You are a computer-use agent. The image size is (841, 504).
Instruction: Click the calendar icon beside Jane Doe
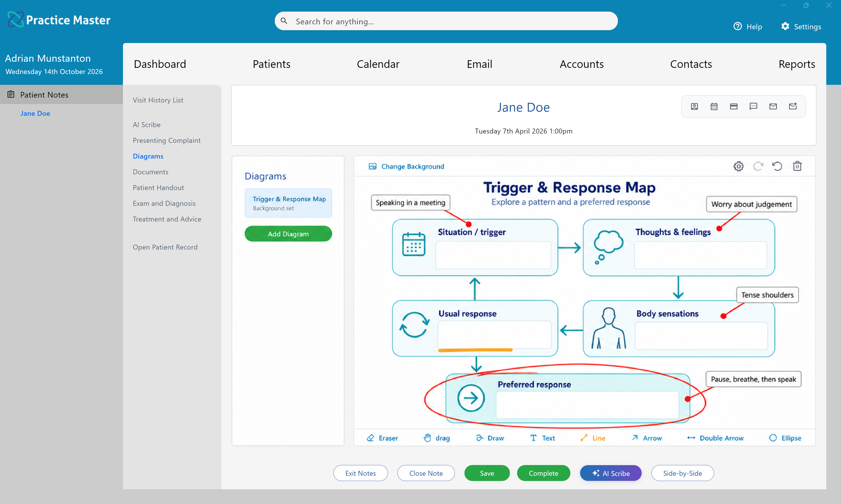point(714,107)
